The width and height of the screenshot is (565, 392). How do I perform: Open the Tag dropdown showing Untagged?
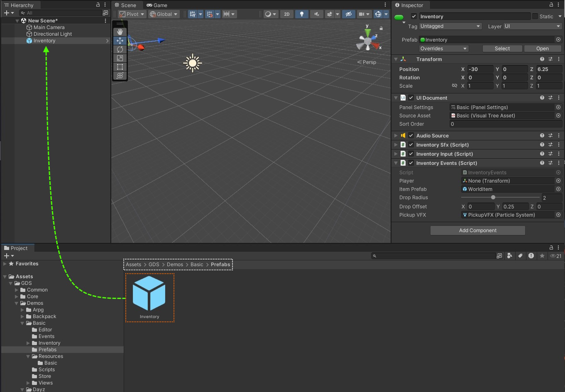[450, 26]
